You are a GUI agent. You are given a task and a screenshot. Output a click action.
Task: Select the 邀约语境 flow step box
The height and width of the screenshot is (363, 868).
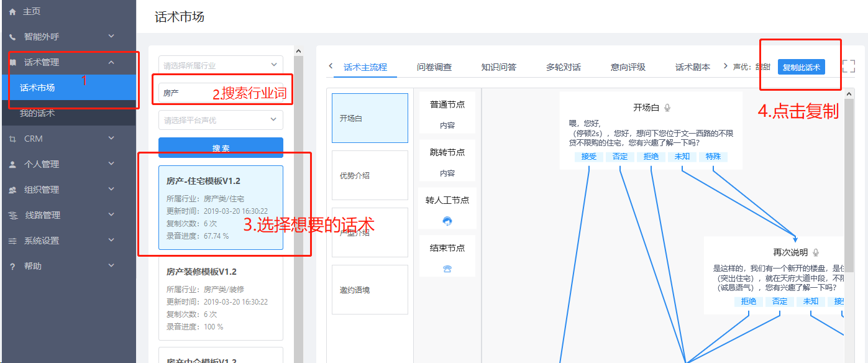point(370,290)
